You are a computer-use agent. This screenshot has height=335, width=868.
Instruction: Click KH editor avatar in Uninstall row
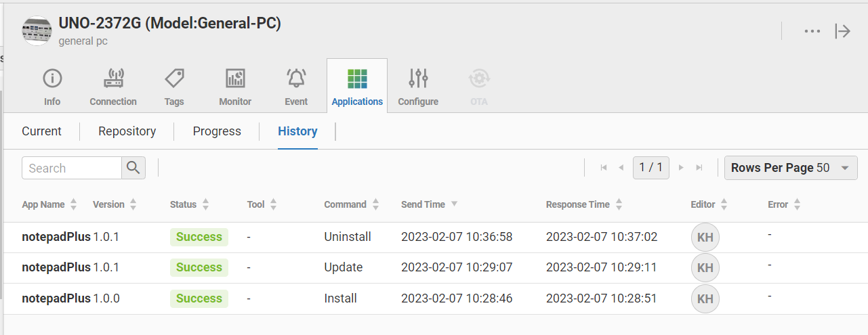tap(705, 237)
